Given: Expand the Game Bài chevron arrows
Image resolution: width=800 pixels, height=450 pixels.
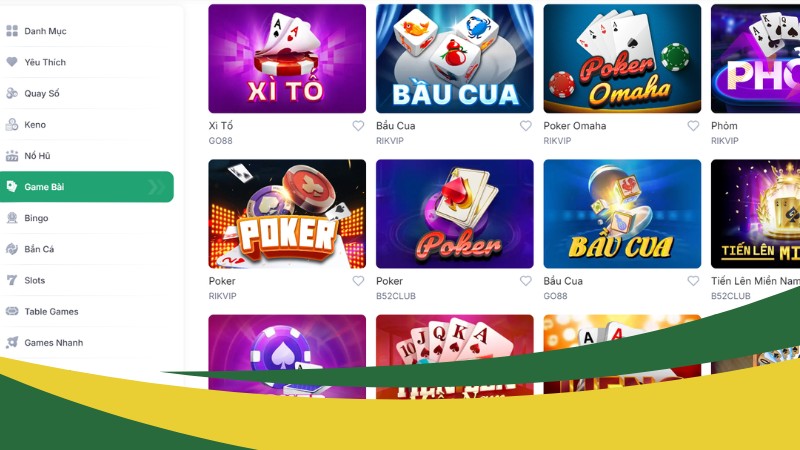Looking at the screenshot, I should click(156, 187).
